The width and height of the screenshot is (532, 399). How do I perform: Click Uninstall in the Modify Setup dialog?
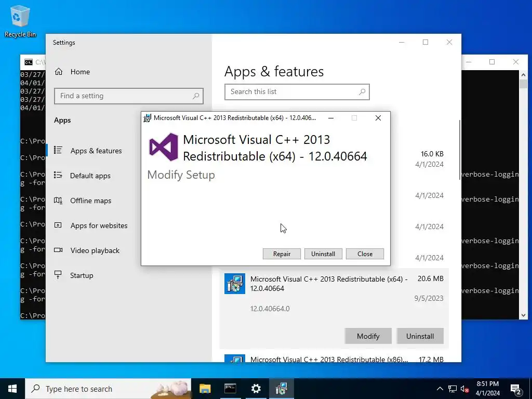click(323, 254)
